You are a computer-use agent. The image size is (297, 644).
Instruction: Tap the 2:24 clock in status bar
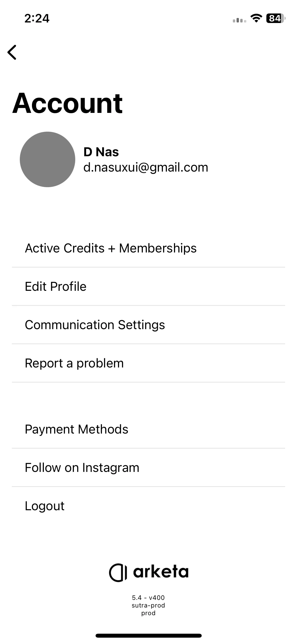coord(37,19)
